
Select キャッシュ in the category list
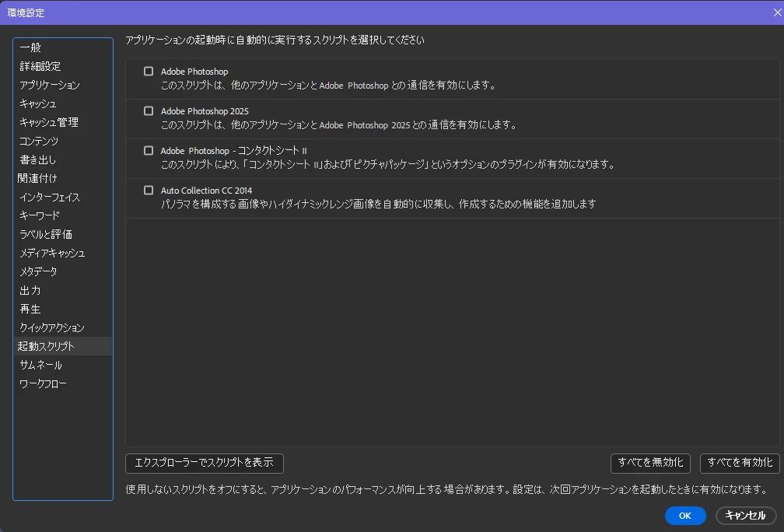click(x=63, y=103)
